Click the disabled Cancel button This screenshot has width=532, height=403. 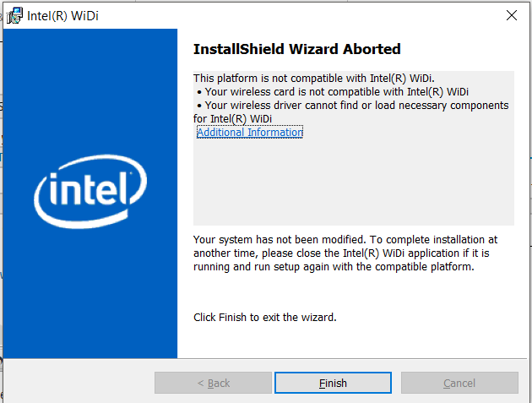459,383
